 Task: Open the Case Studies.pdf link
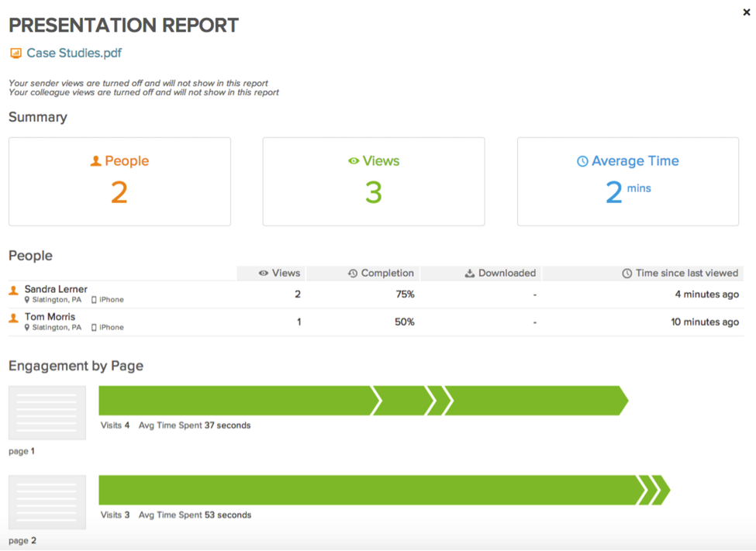tap(74, 53)
